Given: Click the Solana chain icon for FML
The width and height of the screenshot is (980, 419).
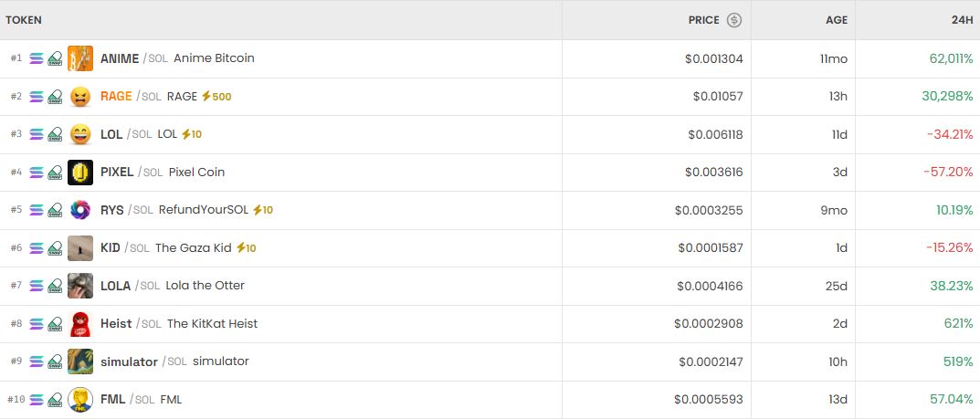Looking at the screenshot, I should pos(37,400).
